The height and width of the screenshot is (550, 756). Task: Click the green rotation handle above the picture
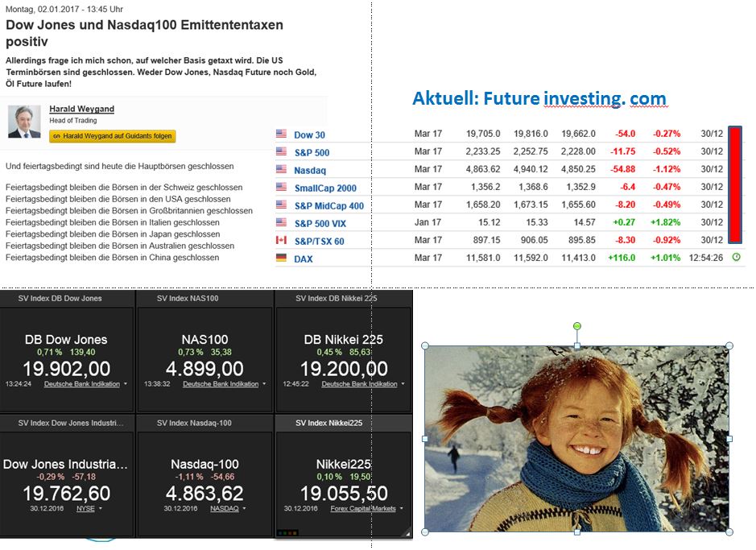(576, 326)
